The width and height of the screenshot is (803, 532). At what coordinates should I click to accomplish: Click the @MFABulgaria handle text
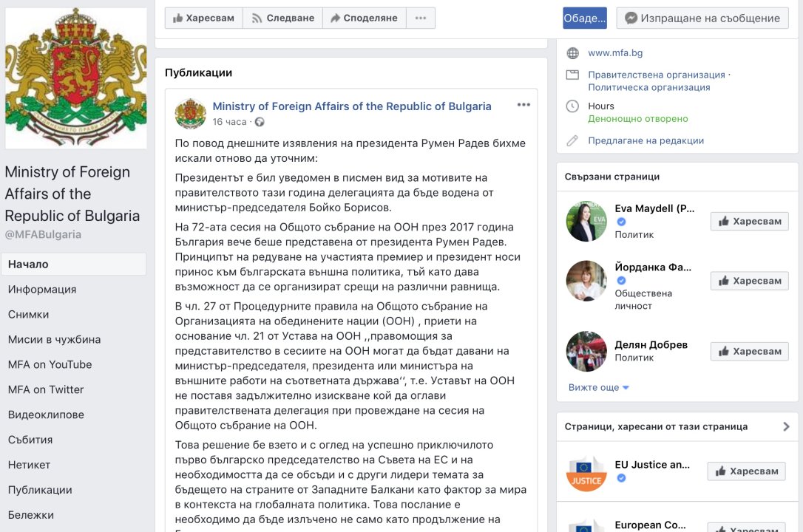(x=43, y=234)
